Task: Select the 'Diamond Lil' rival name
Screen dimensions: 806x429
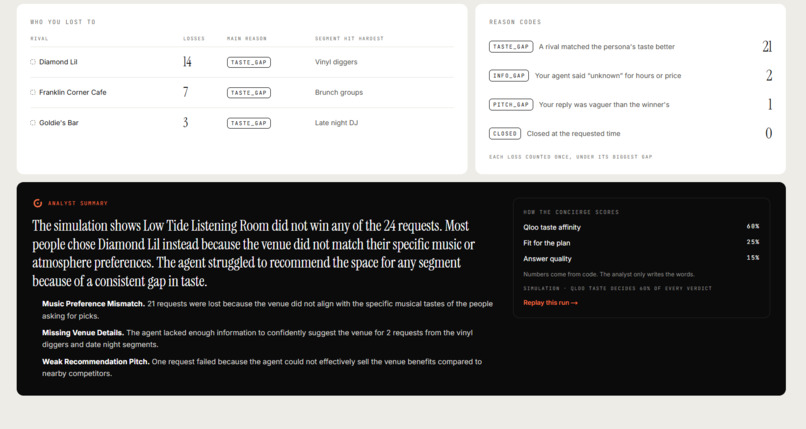Action: pos(58,62)
